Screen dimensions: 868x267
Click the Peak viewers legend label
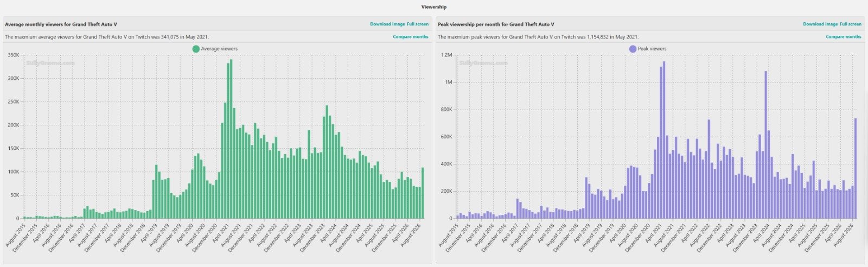652,49
